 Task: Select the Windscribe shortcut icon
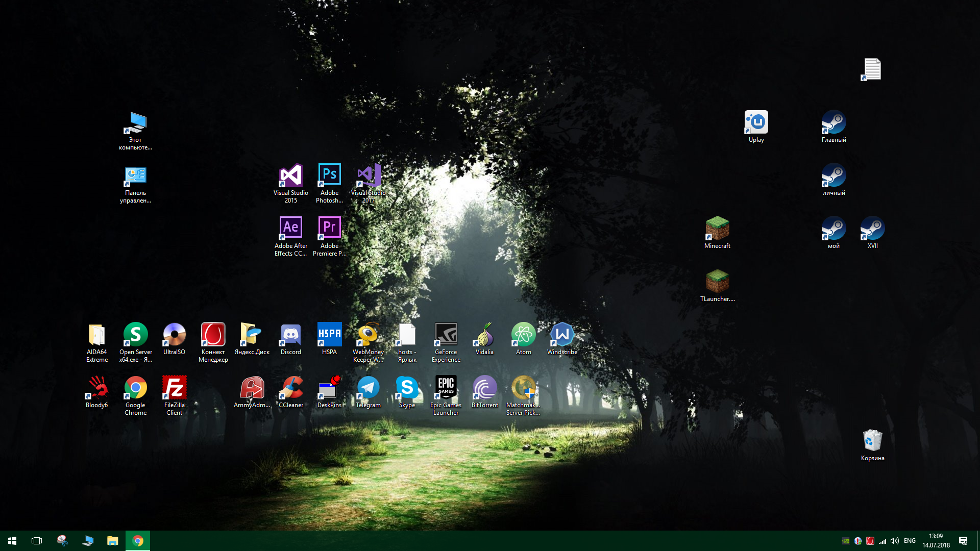[x=562, y=335]
